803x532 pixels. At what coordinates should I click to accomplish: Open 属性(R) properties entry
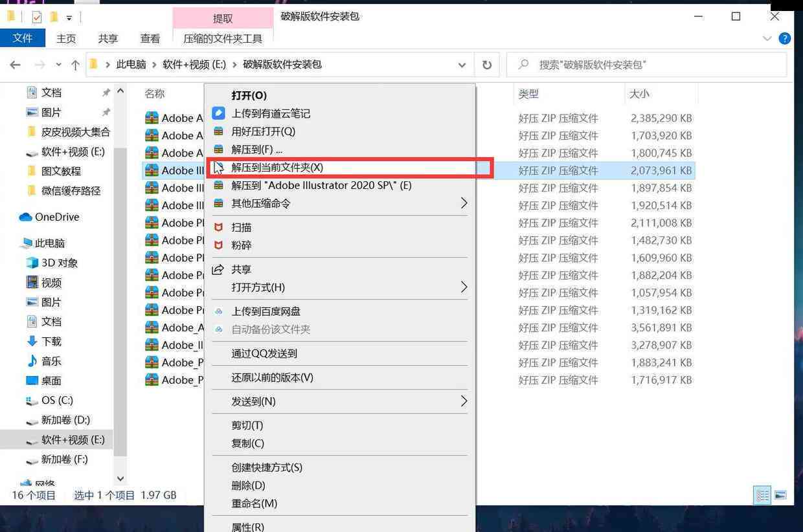tap(248, 527)
